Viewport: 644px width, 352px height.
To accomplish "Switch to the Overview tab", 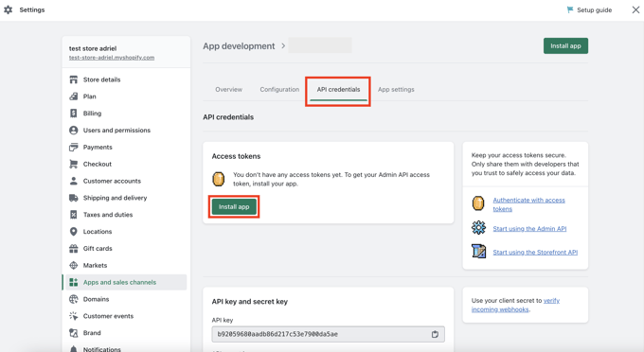I will pos(229,90).
